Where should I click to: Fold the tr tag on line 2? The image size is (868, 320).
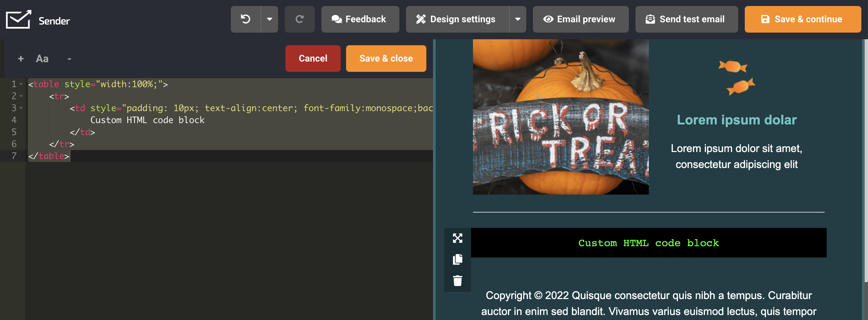[x=21, y=96]
